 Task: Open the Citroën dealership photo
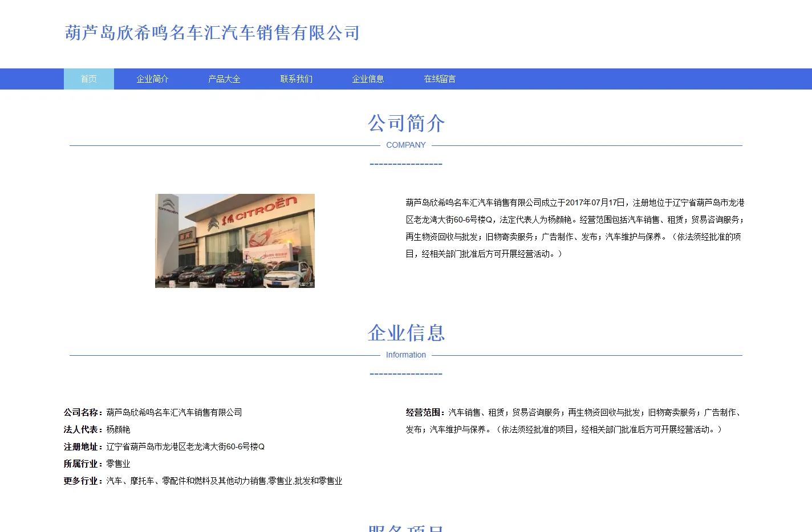tap(235, 241)
